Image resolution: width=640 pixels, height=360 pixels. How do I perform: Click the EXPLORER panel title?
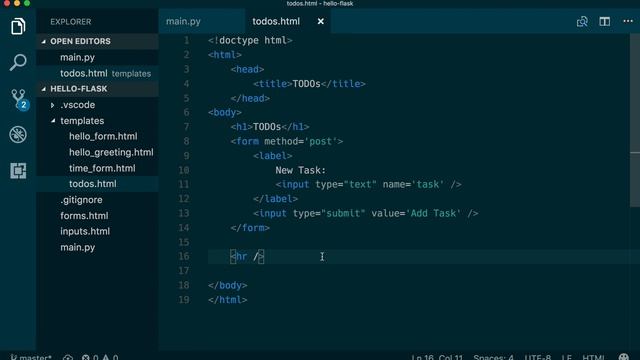click(x=71, y=22)
